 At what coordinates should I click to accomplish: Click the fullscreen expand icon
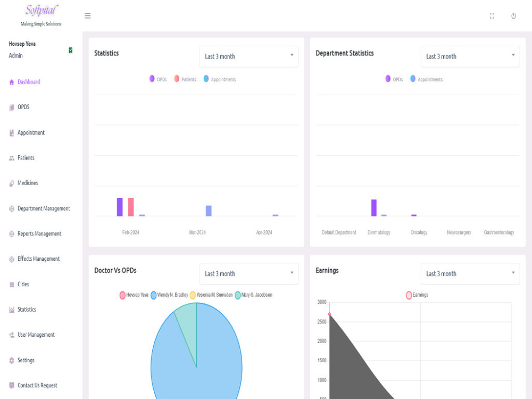492,16
